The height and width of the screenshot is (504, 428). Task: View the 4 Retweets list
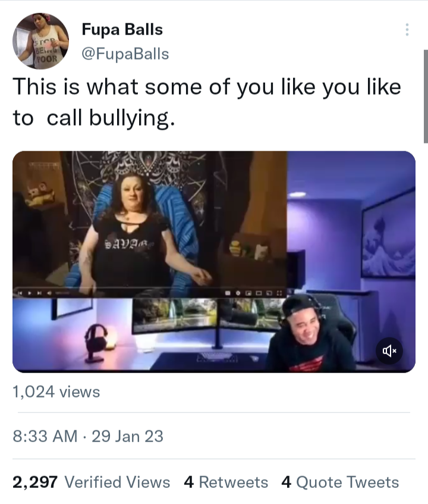tap(226, 482)
